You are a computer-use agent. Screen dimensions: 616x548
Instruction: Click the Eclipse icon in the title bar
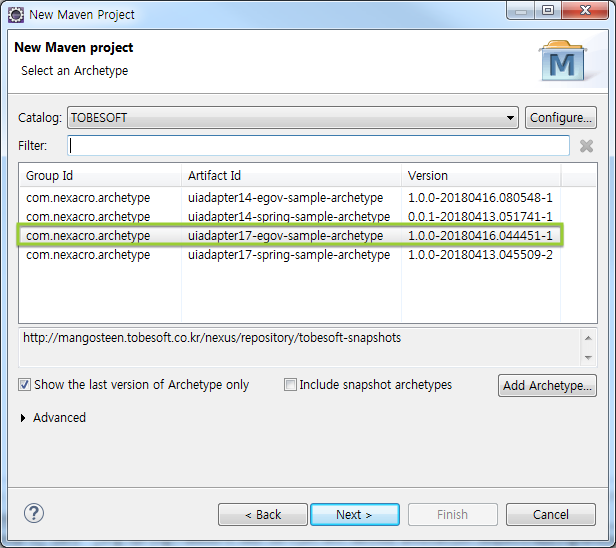point(16,14)
